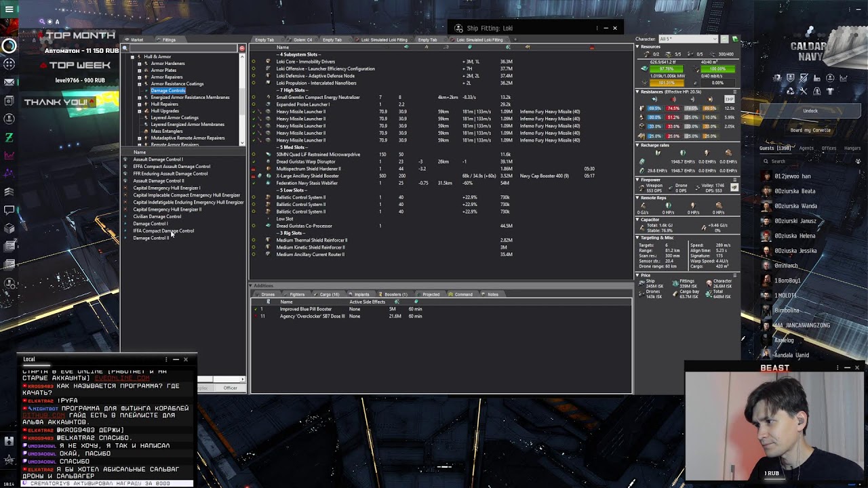Click Undock button in the station panel
The image size is (868, 488).
pos(810,111)
